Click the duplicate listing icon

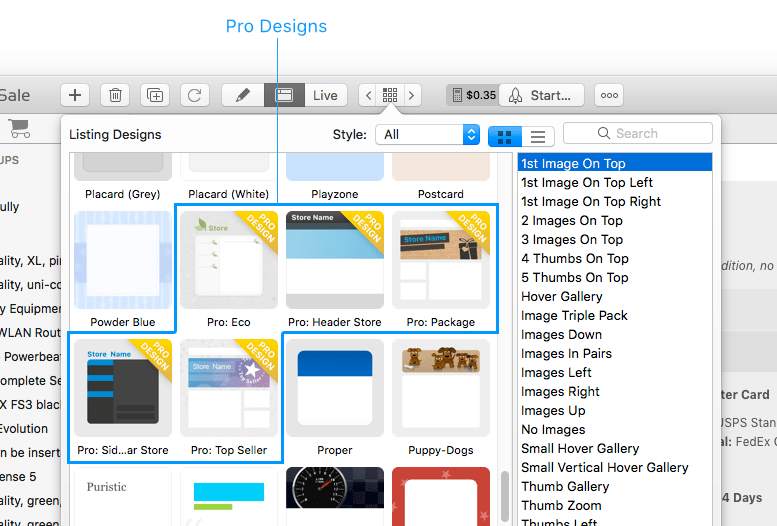pos(155,95)
